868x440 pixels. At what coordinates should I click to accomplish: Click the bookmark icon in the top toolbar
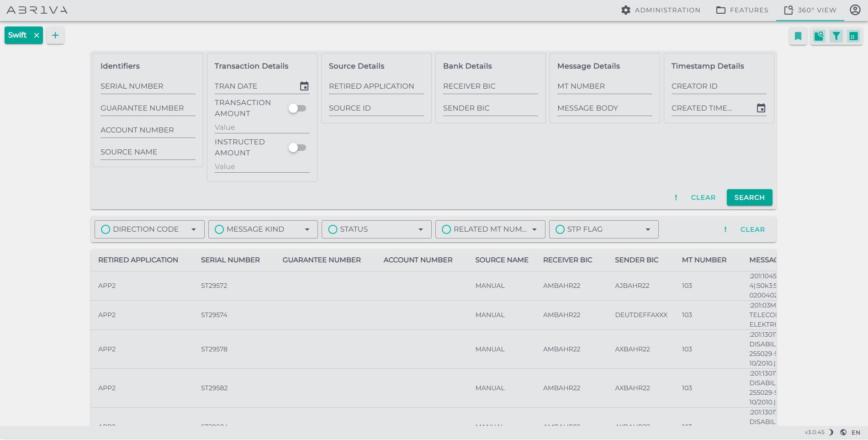[x=798, y=36]
